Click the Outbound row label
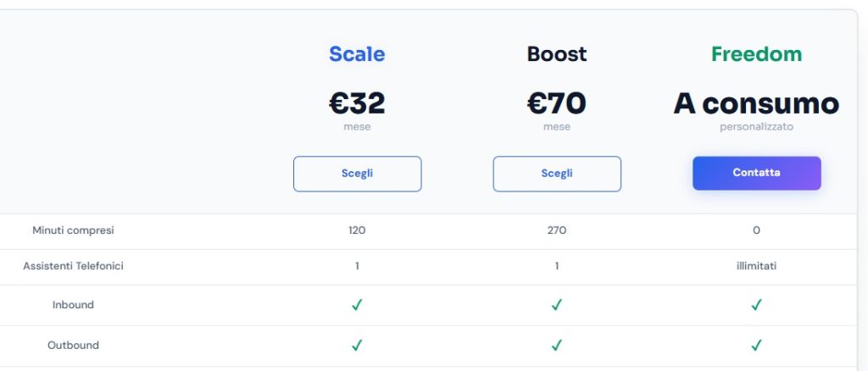 (x=73, y=346)
